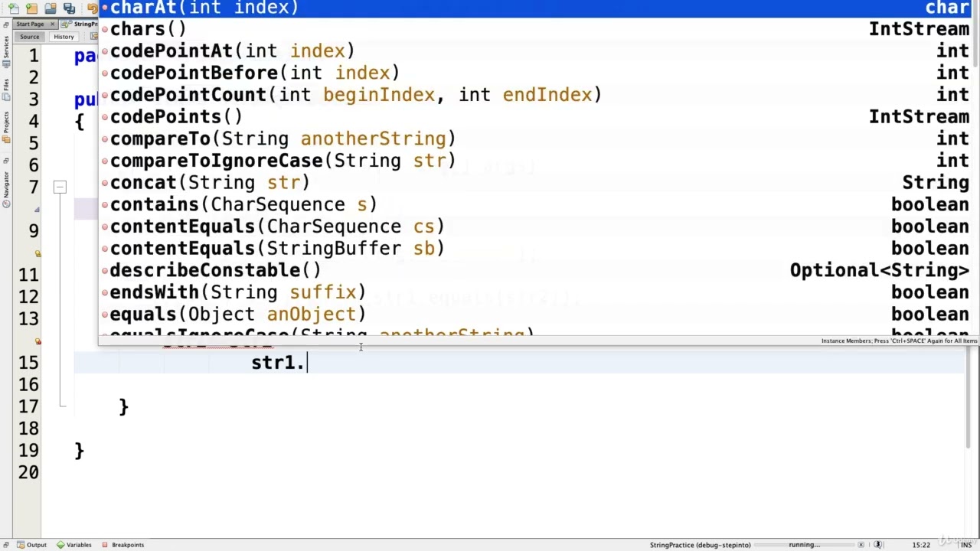The width and height of the screenshot is (980, 551).
Task: Pick codePointCount completion item
Action: (x=536, y=95)
